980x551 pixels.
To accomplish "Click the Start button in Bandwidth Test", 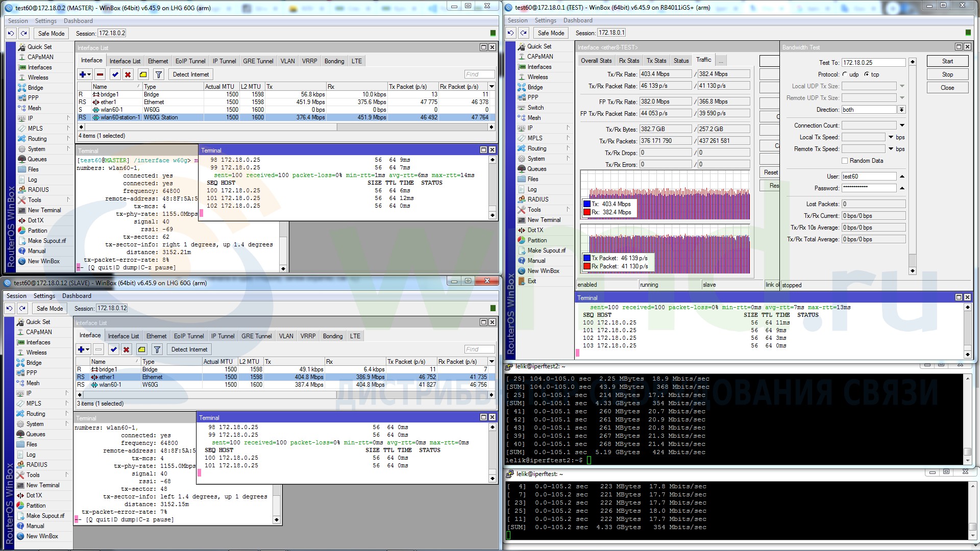I will pos(947,61).
